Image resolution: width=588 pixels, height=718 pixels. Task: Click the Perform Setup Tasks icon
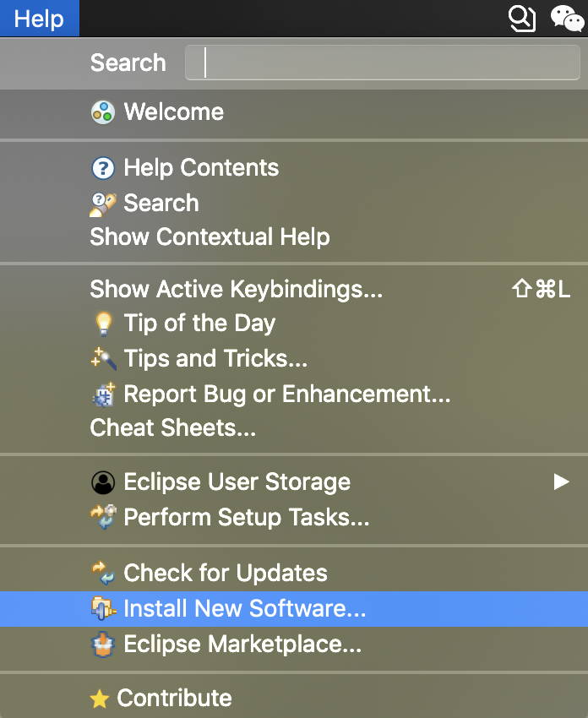pyautogui.click(x=104, y=517)
